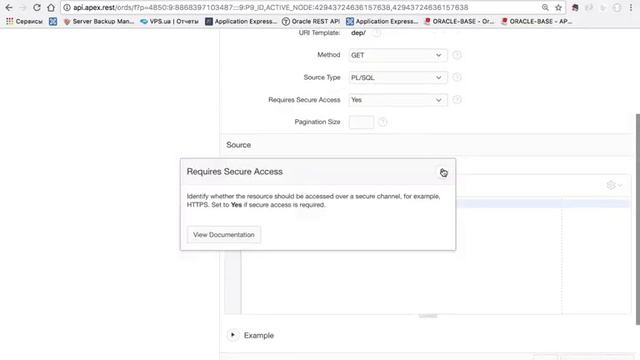Open the VPS.ua | Отчеты bookmark
Screen dimensions: 640x360
(169, 21)
